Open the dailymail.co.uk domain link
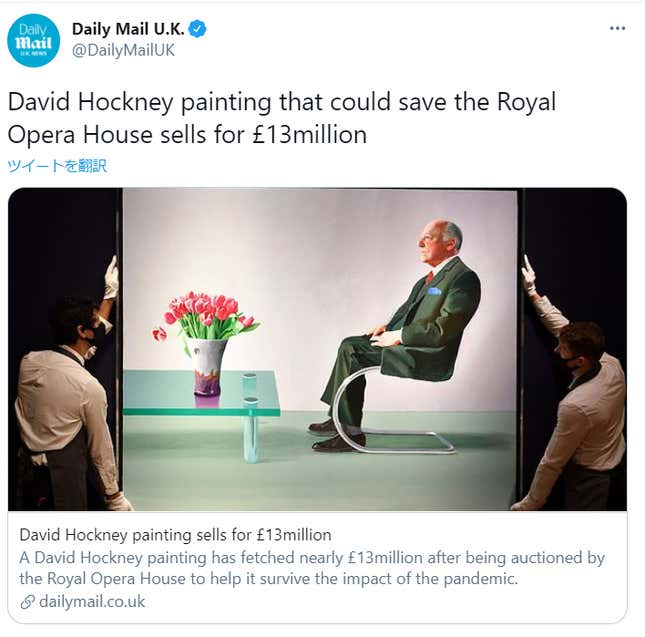Screen dimensions: 645x637 [x=92, y=602]
